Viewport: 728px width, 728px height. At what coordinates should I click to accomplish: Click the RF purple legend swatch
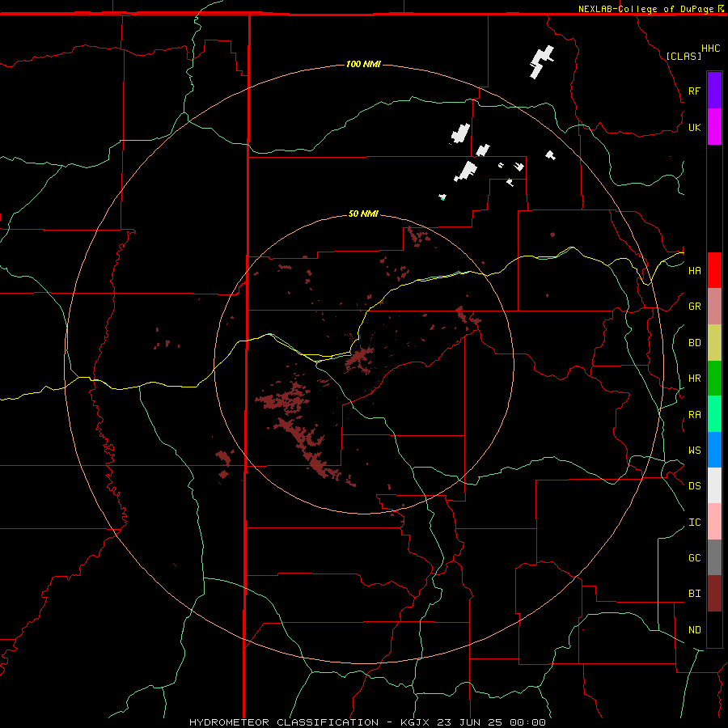(x=714, y=91)
